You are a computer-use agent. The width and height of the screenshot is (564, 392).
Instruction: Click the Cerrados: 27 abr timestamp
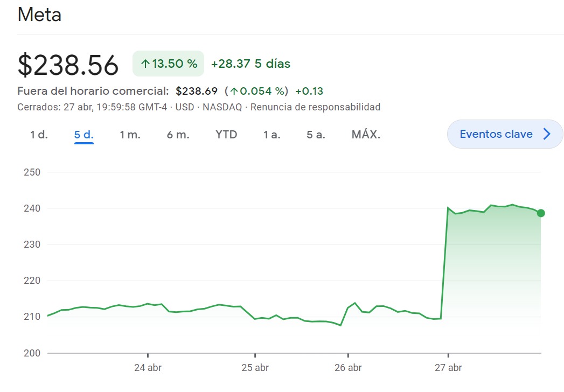point(92,107)
